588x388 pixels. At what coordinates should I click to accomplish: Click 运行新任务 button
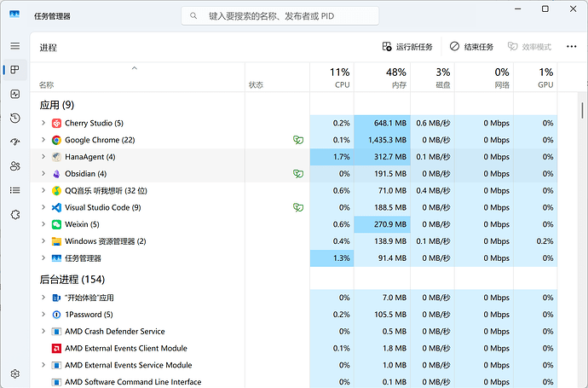[x=407, y=47]
